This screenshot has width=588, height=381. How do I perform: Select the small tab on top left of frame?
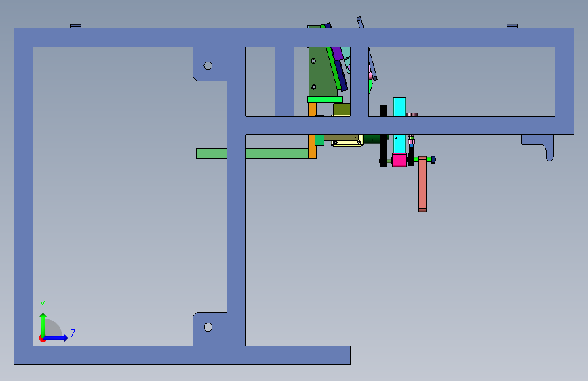[x=76, y=26]
